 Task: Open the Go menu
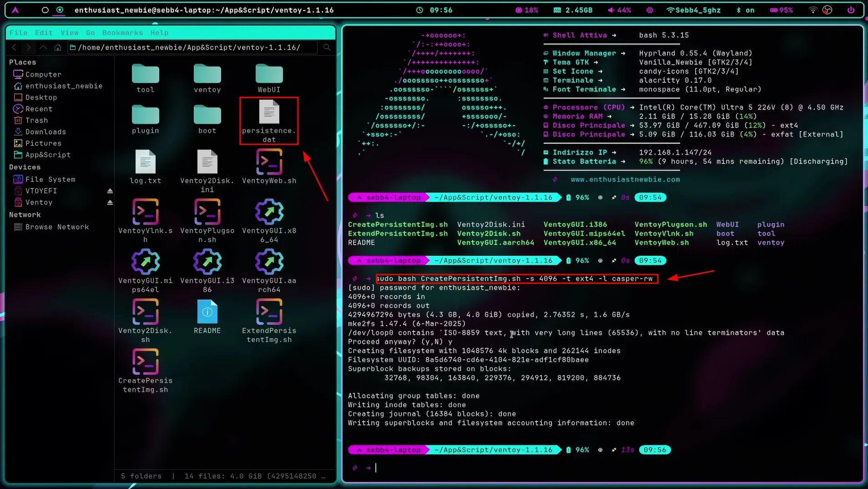point(91,33)
